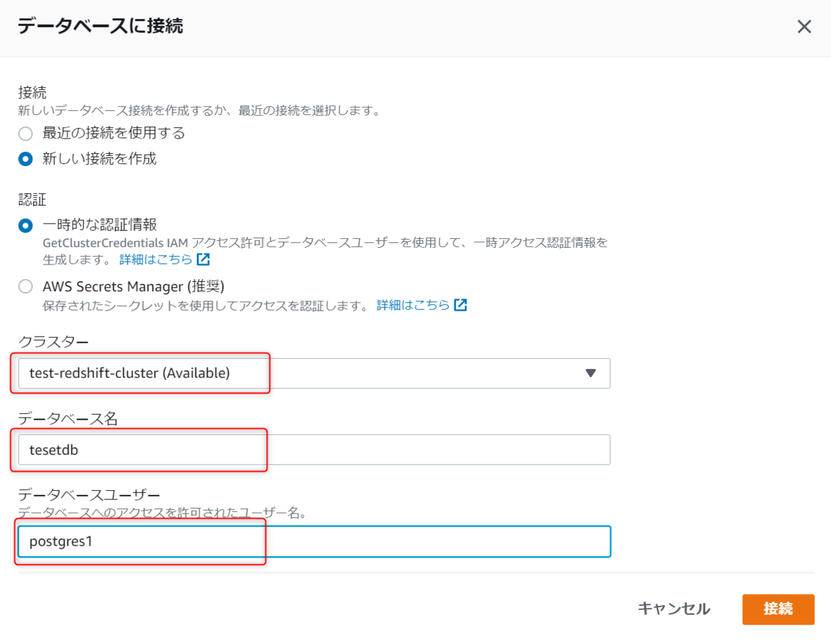
Task: Click the dialog title text
Action: (100, 27)
